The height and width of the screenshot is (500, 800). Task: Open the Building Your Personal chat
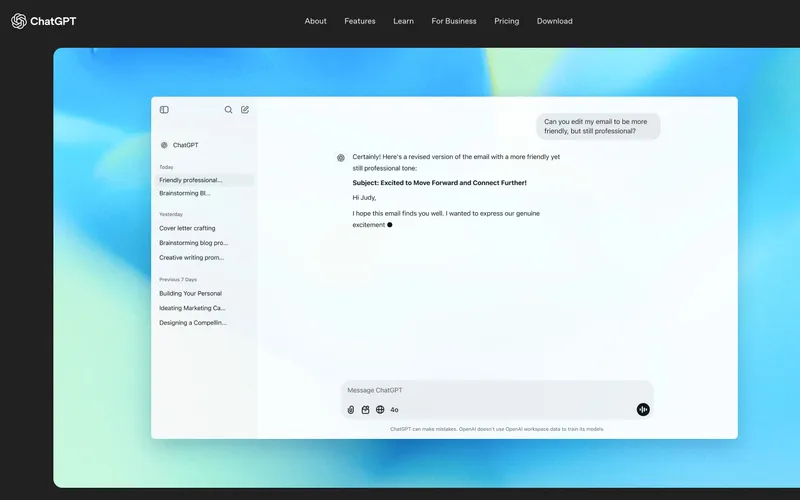pyautogui.click(x=190, y=293)
